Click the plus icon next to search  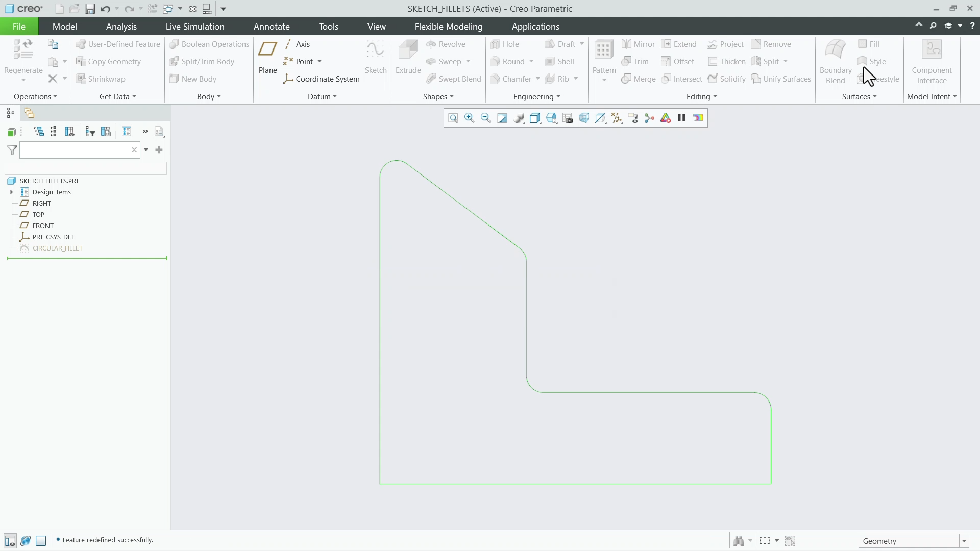pyautogui.click(x=159, y=150)
